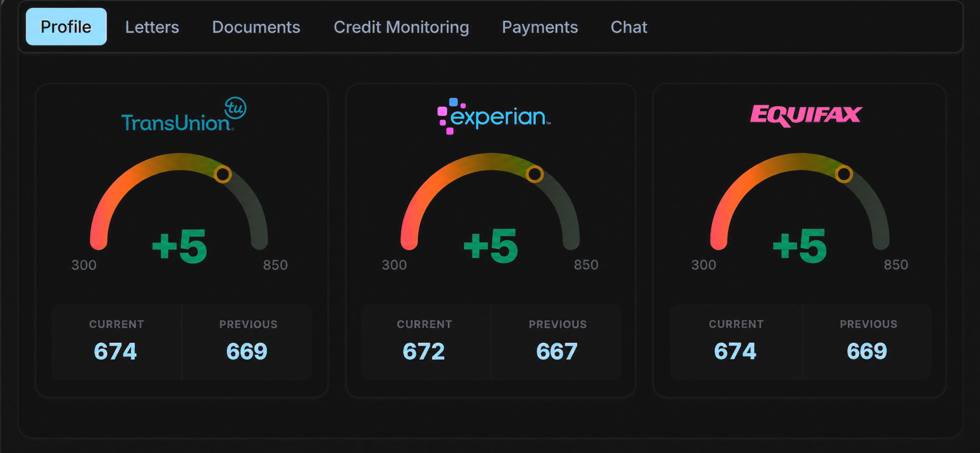Click the Experian gauge marker
980x453 pixels.
[535, 174]
